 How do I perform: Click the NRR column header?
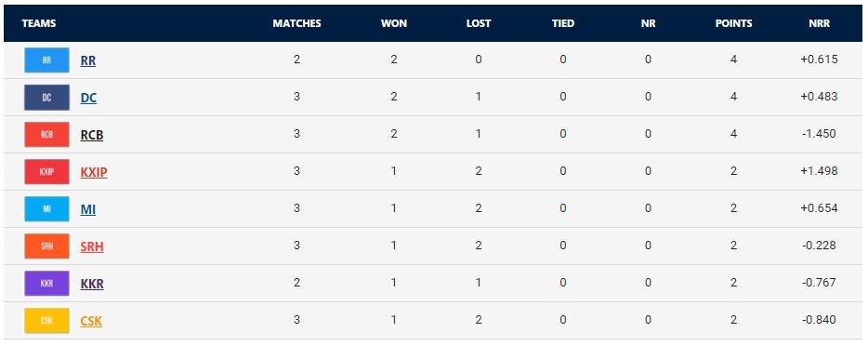(x=820, y=23)
